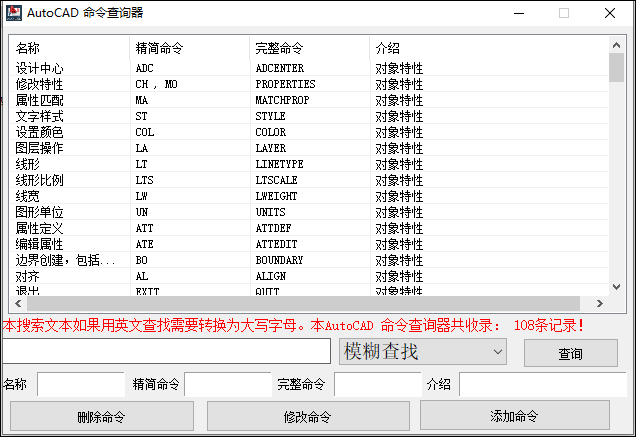Select the 边界创建 row
This screenshot has width=636, height=437.
309,260
